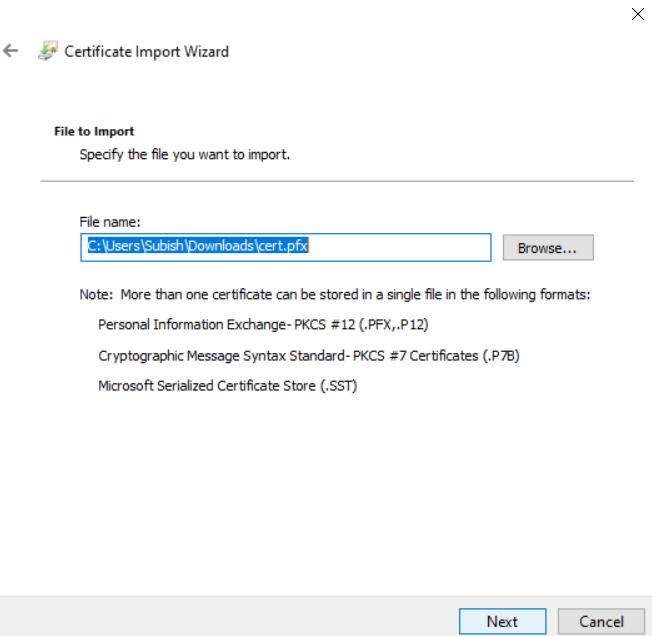Click the Certificate Import Wizard certificate icon
652x636 pixels.
46,51
